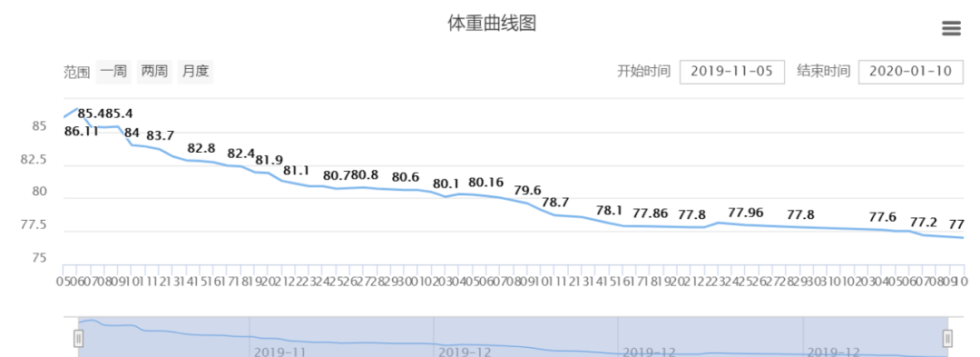Click the right navigator handle
The height and width of the screenshot is (357, 980).
pos(948,338)
